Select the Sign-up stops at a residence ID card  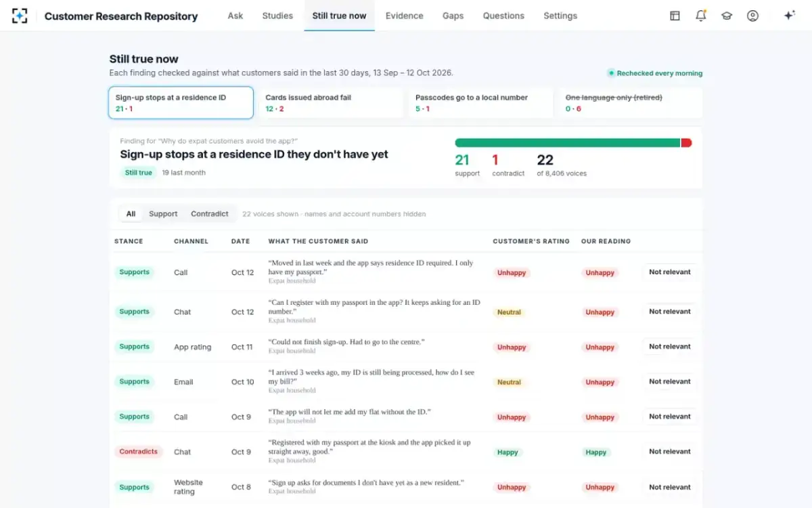point(181,103)
